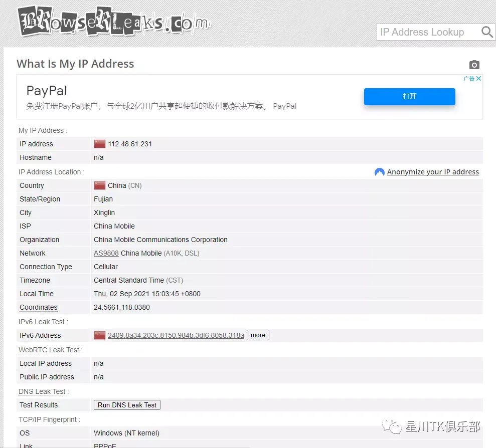Screen dimensions: 496x448
Task: Run DNS Leak Test button
Action: [127, 405]
